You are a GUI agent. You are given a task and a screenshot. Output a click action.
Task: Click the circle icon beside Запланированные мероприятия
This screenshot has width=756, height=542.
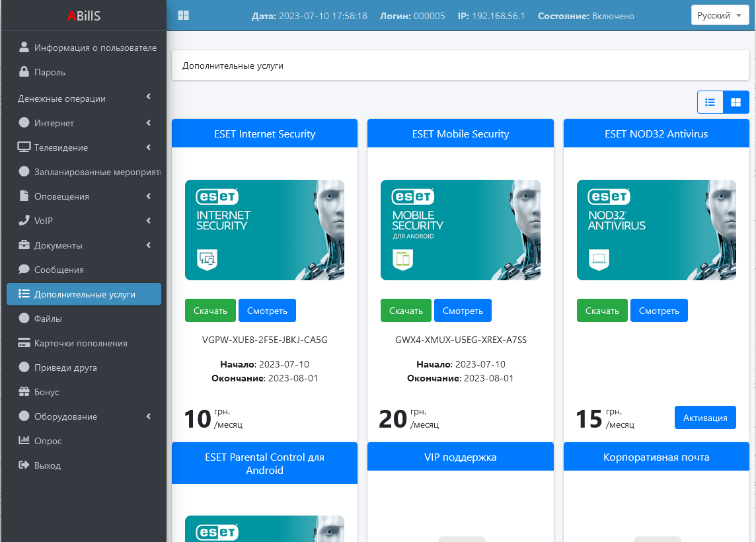(24, 171)
